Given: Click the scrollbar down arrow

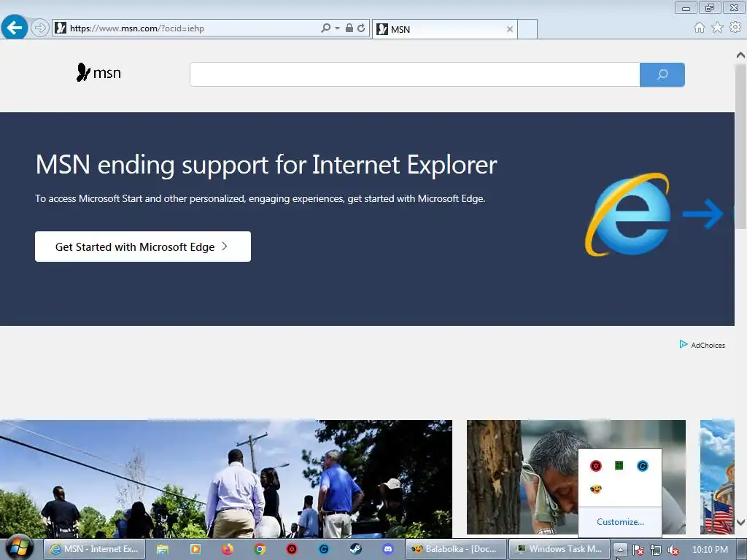Looking at the screenshot, I should (741, 523).
